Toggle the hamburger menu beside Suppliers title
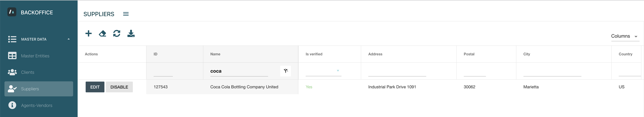This screenshot has width=644, height=117. tap(126, 14)
